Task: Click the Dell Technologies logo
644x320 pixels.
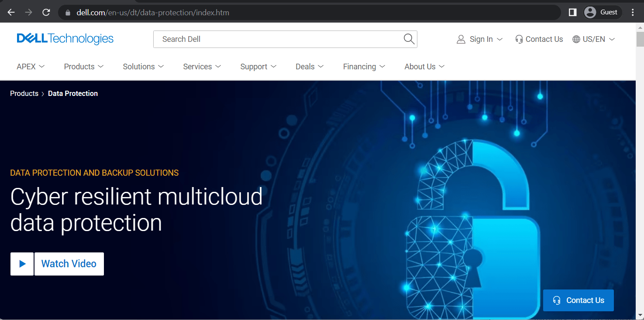Action: (x=65, y=39)
